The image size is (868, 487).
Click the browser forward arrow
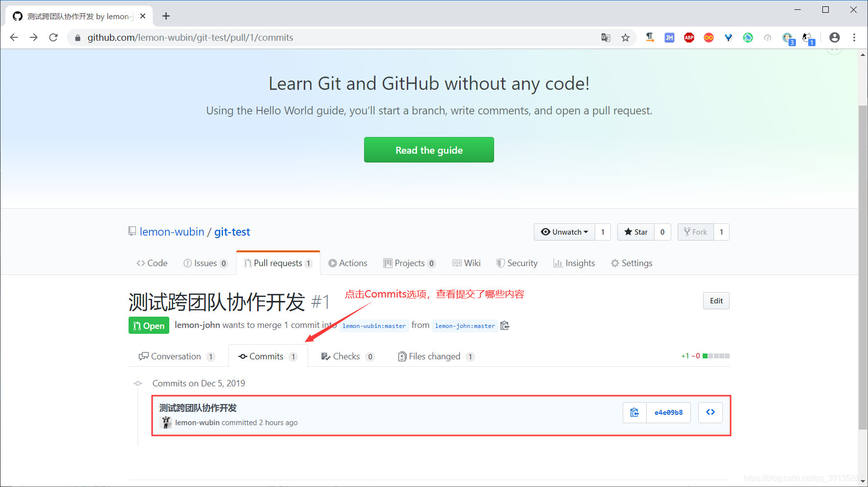coord(33,37)
